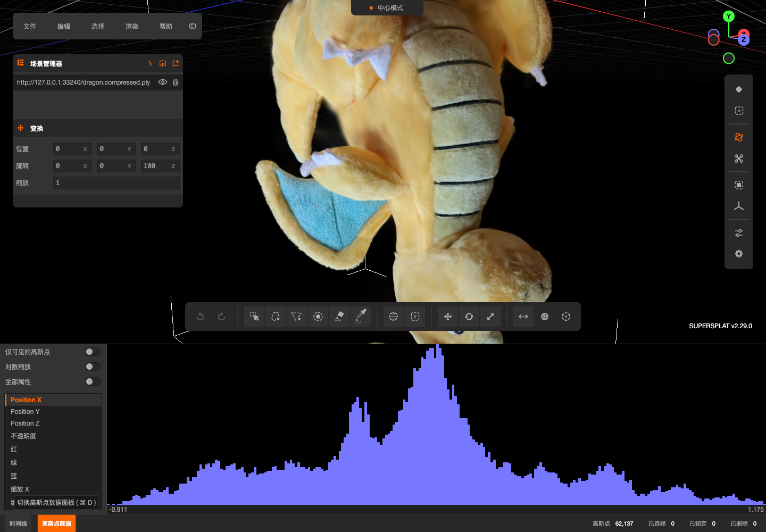Click the 旋转 Z field showing 180

click(x=160, y=166)
